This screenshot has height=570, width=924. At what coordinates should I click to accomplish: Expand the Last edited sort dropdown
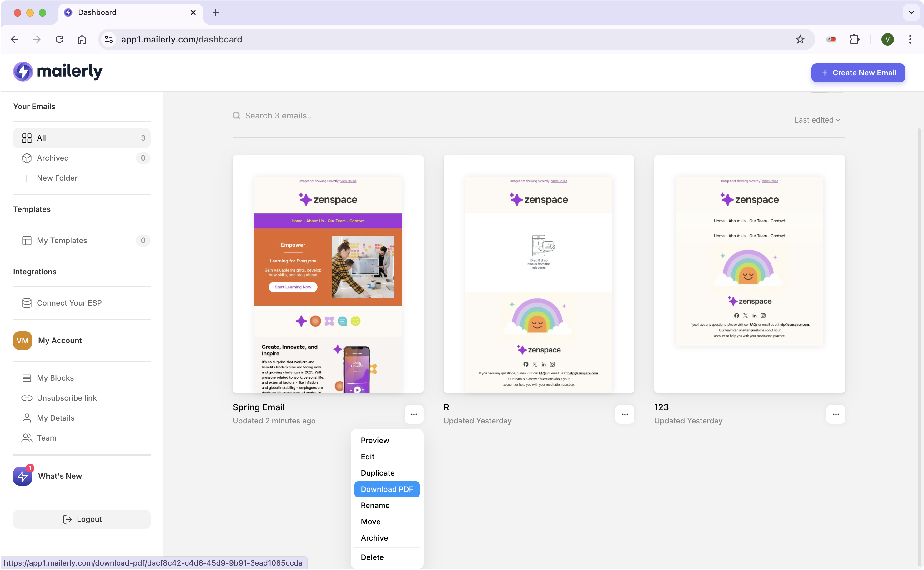click(x=817, y=120)
